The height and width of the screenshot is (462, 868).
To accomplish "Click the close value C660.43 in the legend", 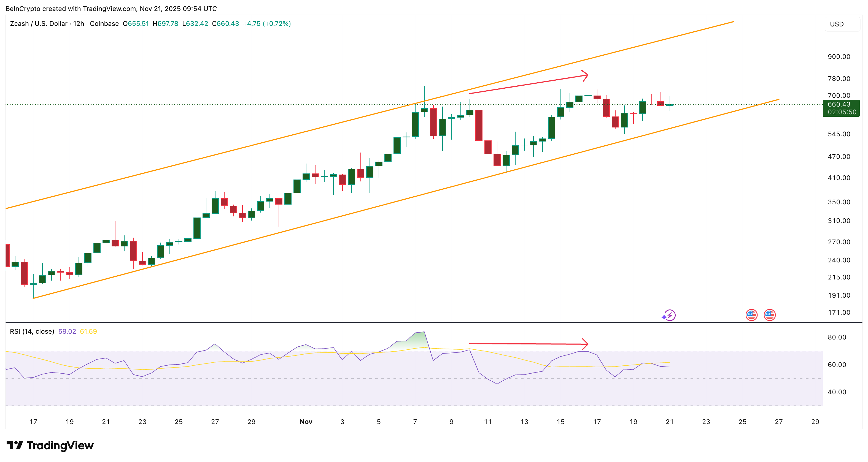I will pyautogui.click(x=226, y=24).
